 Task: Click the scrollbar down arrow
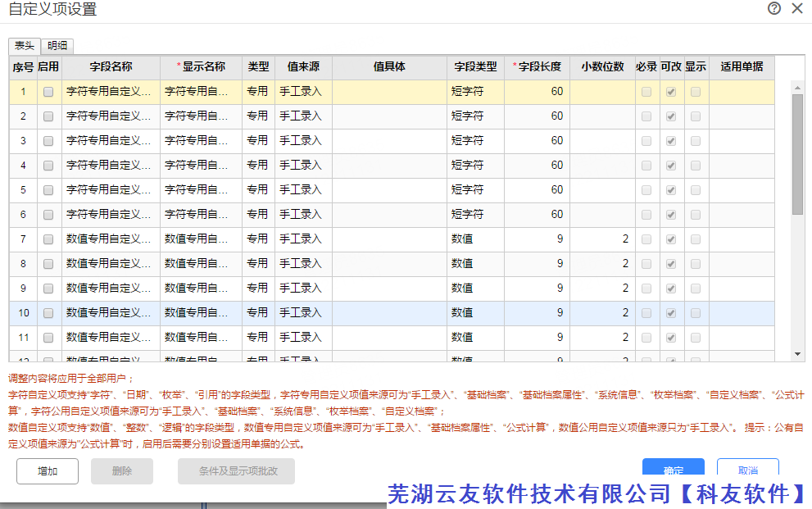(797, 354)
